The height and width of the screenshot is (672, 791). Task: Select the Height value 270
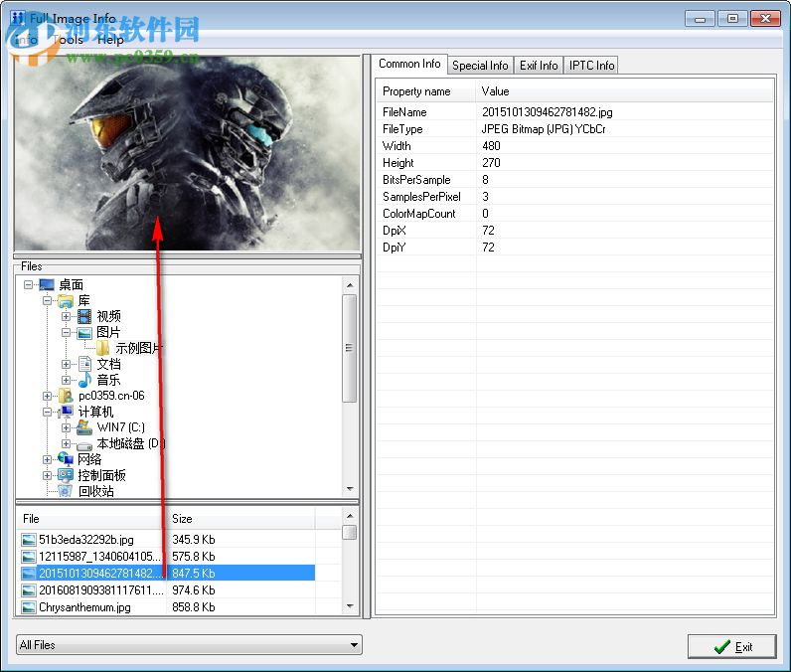[x=491, y=162]
